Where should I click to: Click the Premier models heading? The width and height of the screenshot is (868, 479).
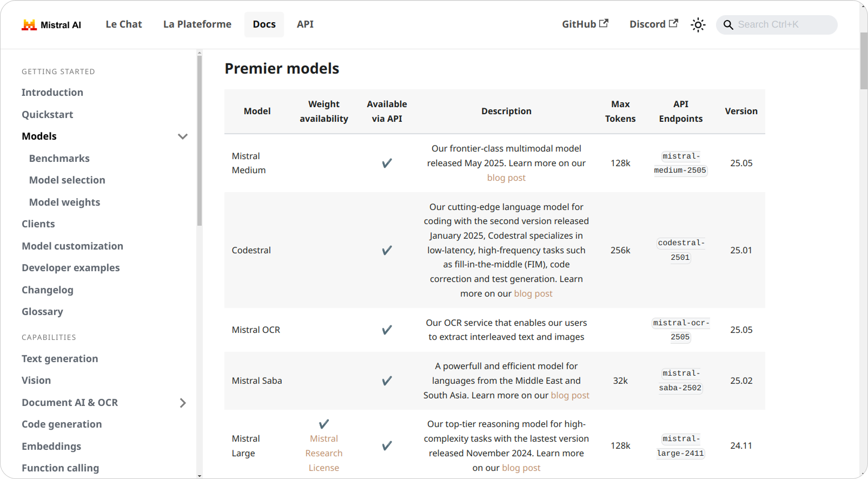click(x=282, y=69)
